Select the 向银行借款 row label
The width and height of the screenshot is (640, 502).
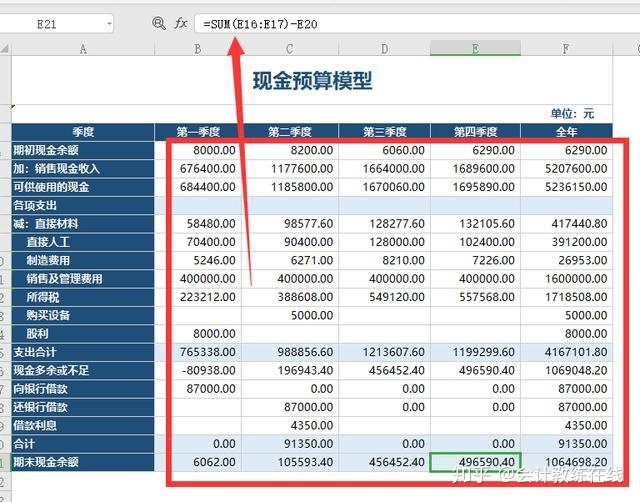[x=83, y=389]
